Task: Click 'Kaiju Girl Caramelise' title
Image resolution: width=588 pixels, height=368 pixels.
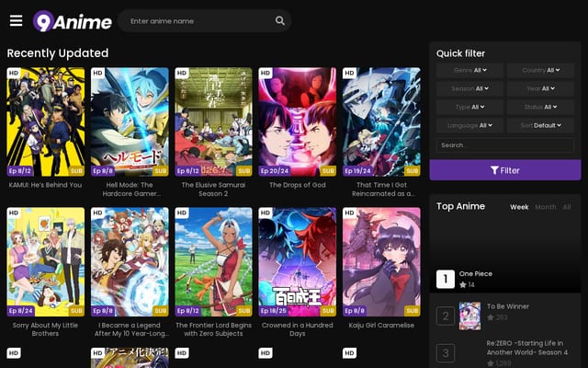Action: tap(381, 325)
